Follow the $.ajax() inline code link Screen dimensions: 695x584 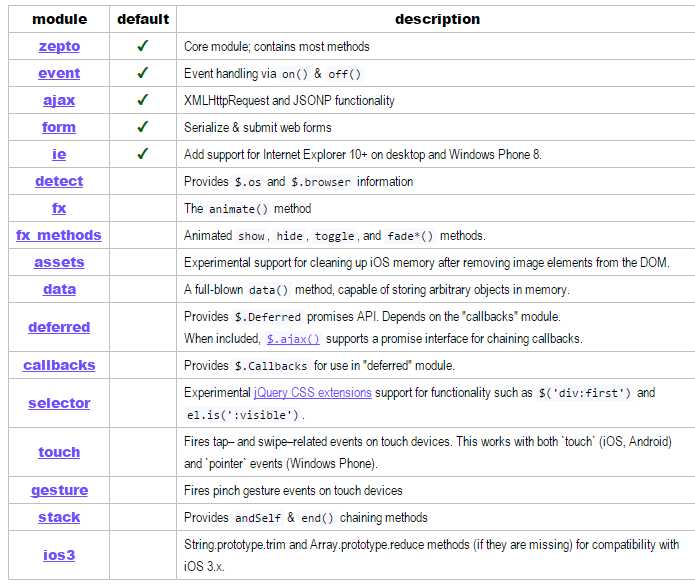click(293, 339)
